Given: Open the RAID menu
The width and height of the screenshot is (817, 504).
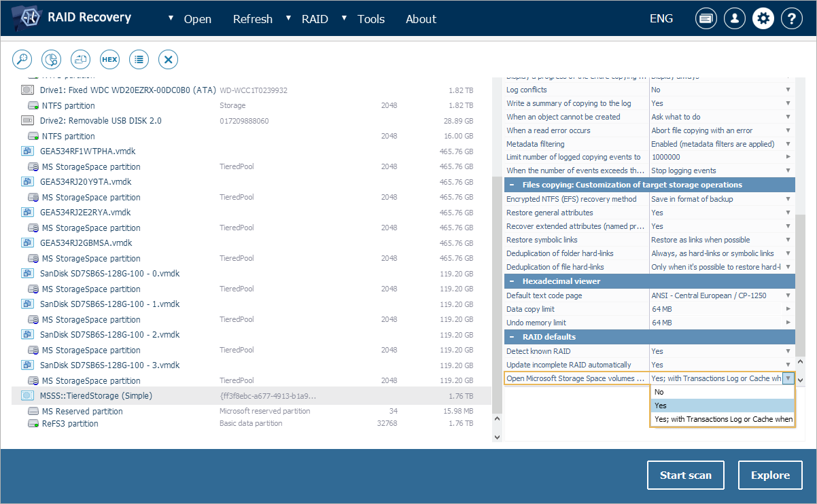Looking at the screenshot, I should click(315, 19).
